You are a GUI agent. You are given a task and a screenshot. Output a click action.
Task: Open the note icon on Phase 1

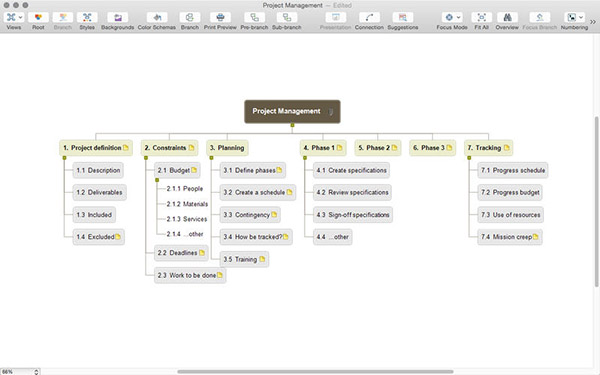click(339, 148)
